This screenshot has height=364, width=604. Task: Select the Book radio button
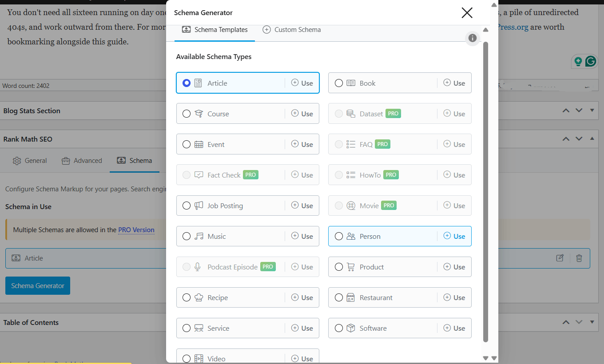(x=339, y=83)
